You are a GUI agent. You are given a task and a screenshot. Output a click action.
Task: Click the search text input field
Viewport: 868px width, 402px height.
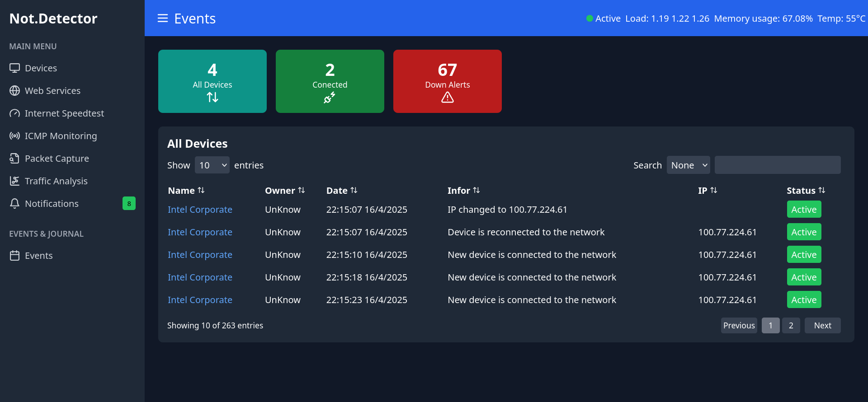pyautogui.click(x=778, y=165)
